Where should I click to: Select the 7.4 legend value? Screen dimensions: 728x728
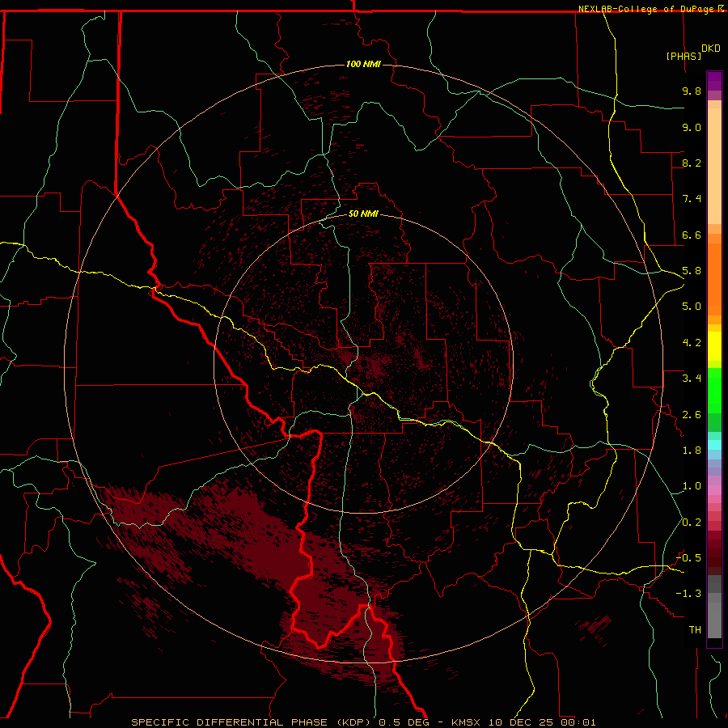pos(692,199)
